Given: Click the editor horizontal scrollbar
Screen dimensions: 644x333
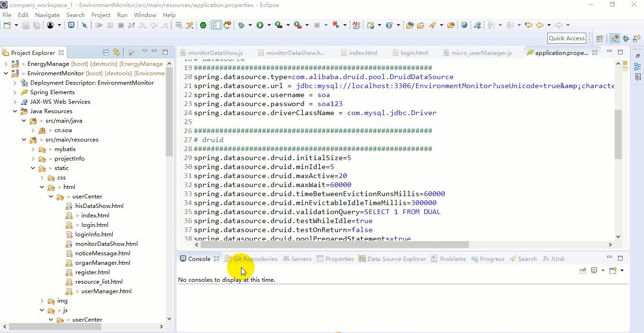Looking at the screenshot, I should tap(334, 244).
